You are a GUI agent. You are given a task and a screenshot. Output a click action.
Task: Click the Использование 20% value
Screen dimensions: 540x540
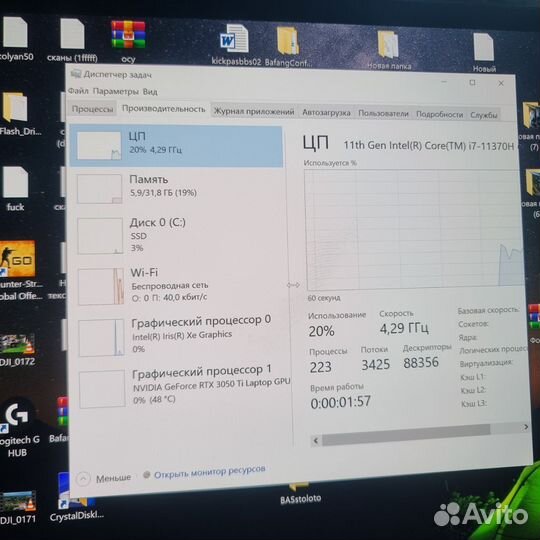point(321,331)
